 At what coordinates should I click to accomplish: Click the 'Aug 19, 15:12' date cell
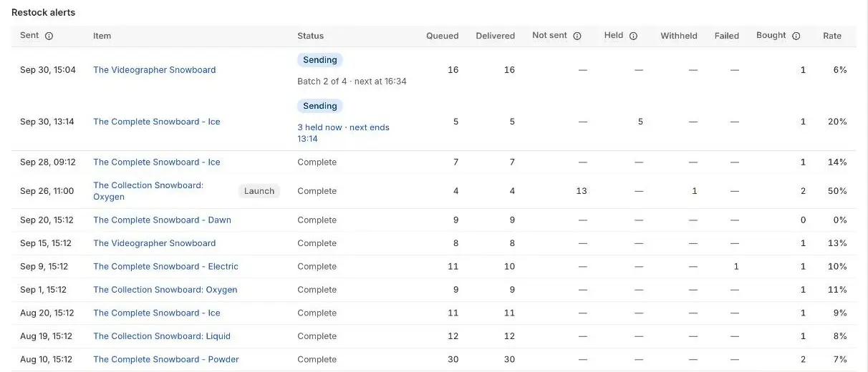pos(46,336)
